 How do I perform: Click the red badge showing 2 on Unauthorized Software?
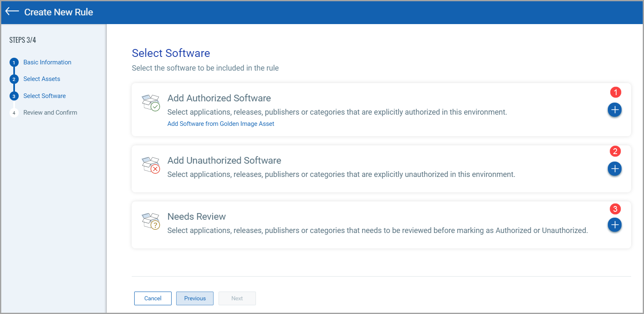click(615, 151)
